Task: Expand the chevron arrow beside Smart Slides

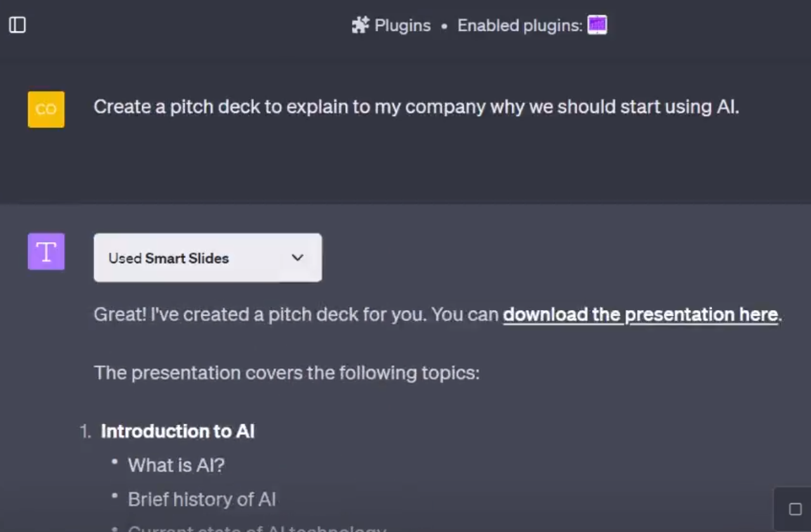Action: click(x=297, y=257)
